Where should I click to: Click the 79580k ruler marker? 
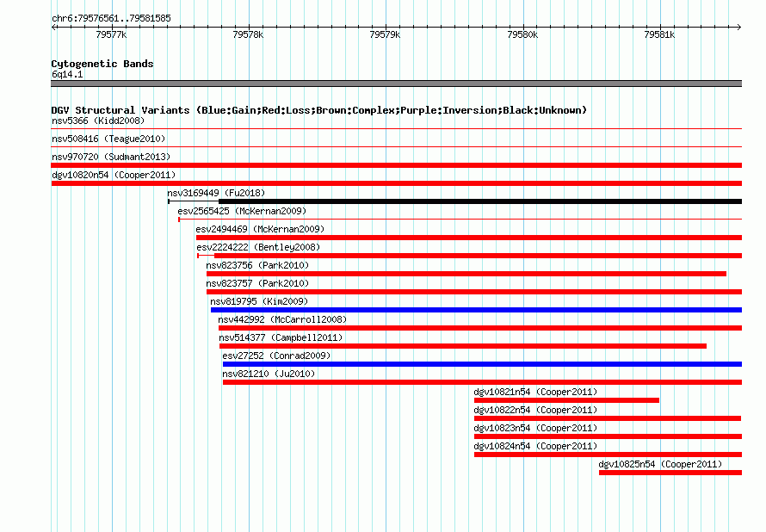coord(522,34)
